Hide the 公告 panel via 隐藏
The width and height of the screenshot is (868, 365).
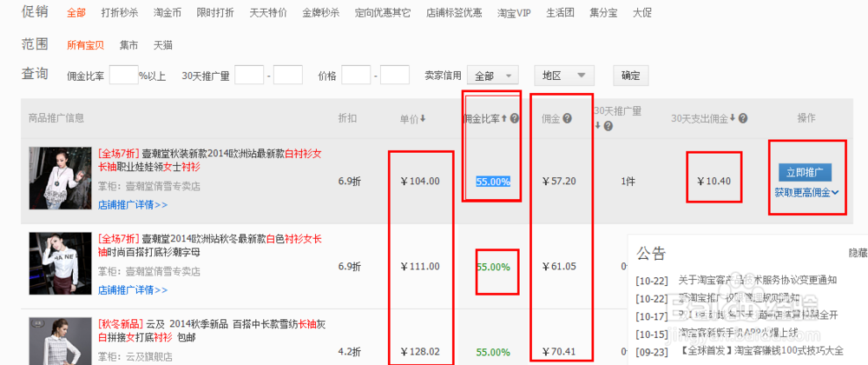[x=858, y=253]
